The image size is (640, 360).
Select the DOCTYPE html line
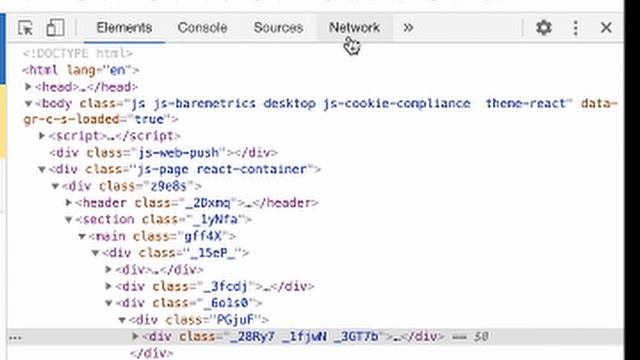pos(77,53)
